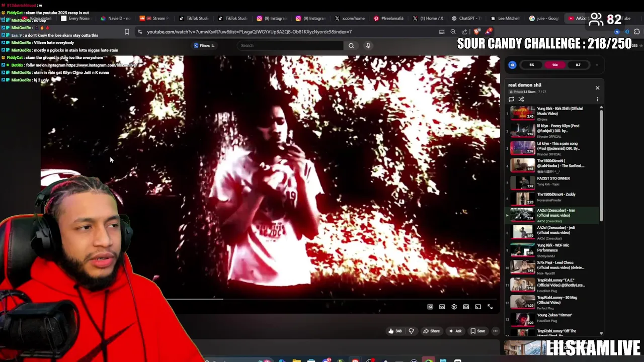Switch to the x.com/home browser tab
Viewport: 644px width, 362px height.
[x=350, y=19]
